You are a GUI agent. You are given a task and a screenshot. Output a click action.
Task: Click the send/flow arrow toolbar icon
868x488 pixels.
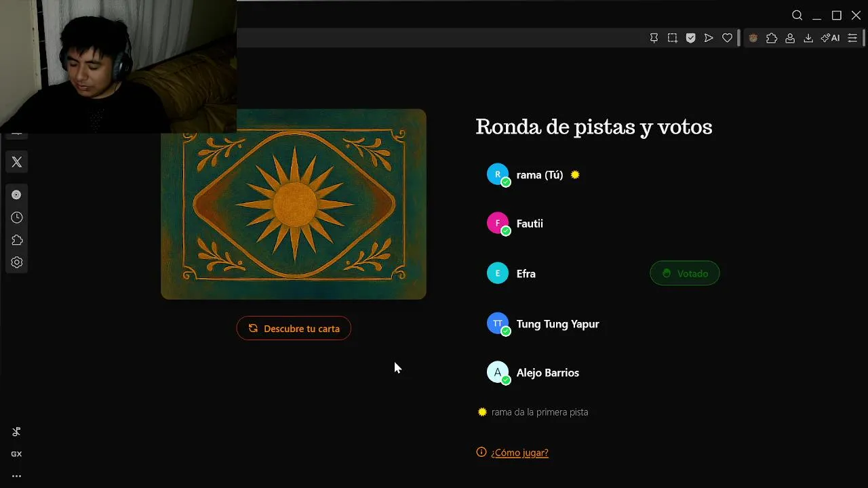(709, 38)
